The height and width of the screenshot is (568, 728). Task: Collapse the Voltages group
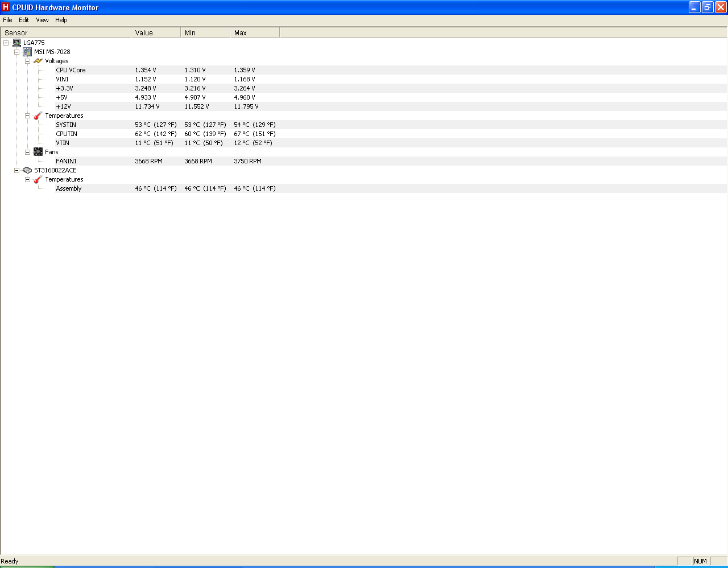pyautogui.click(x=27, y=61)
